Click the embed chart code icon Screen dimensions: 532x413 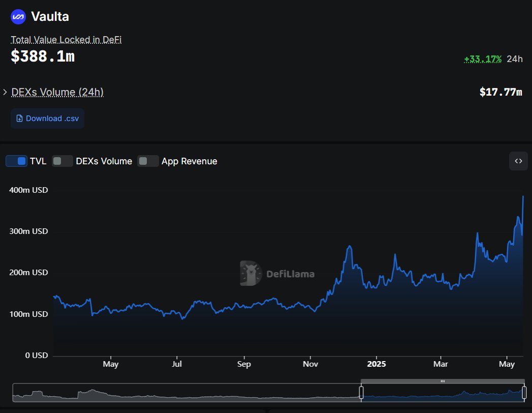[518, 161]
